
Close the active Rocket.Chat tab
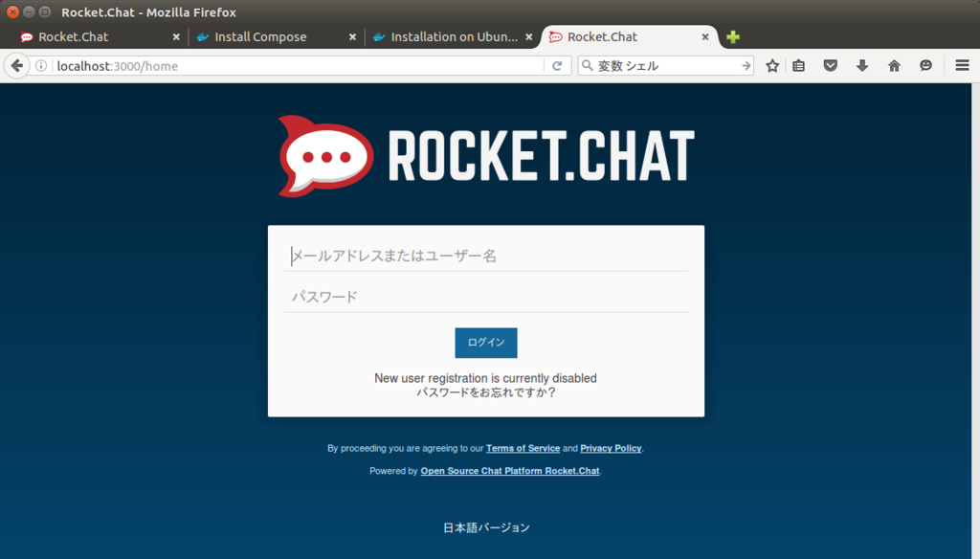[705, 37]
